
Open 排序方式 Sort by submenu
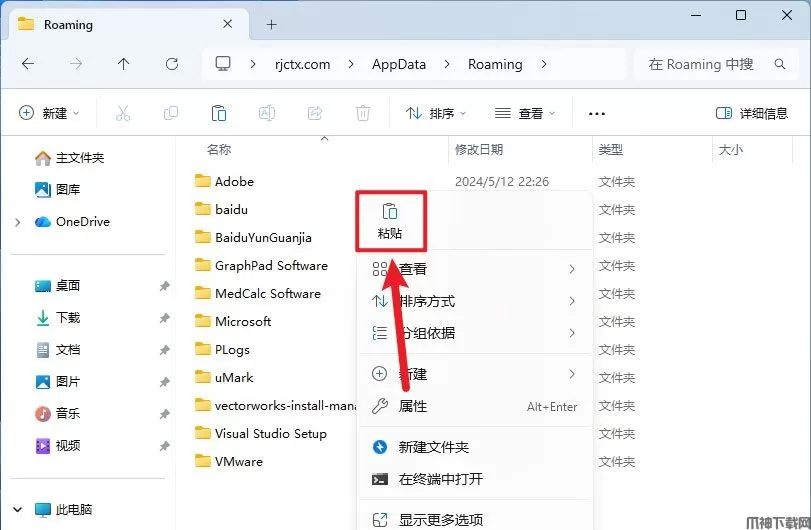click(x=474, y=301)
